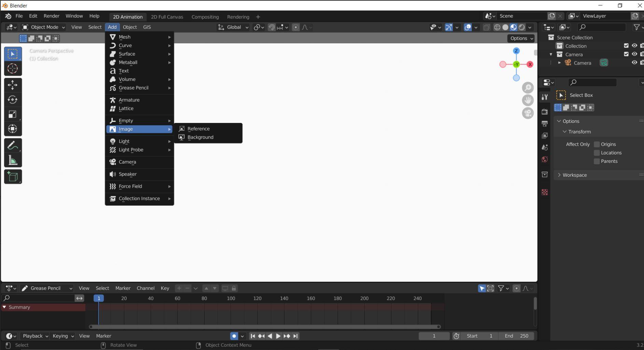Activate the 3D Cursor tool

pos(13,69)
